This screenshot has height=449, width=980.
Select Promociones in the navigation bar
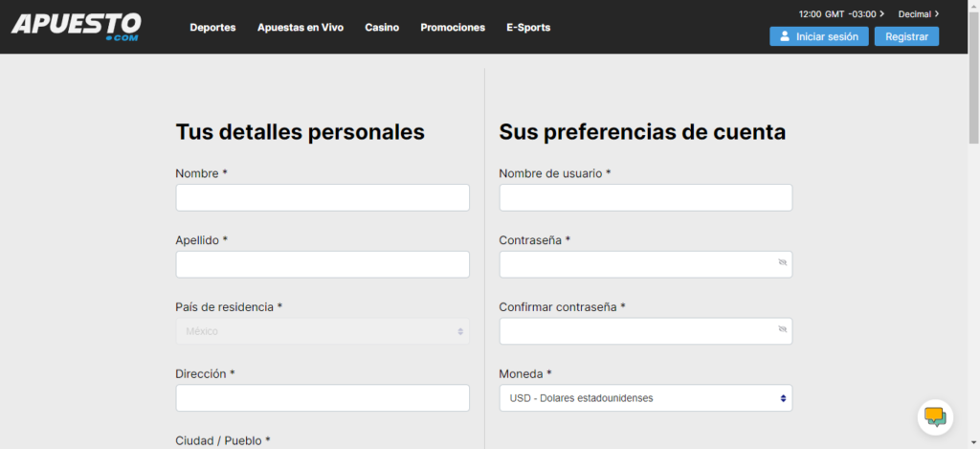(x=452, y=28)
